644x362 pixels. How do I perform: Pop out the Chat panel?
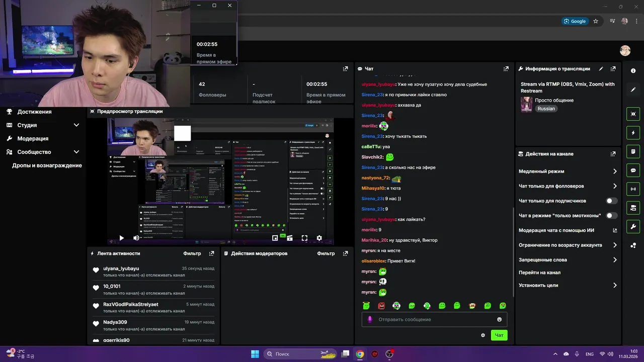pyautogui.click(x=506, y=69)
